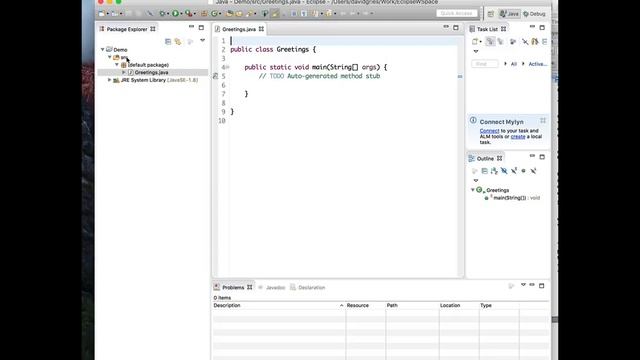Toggle Hide Non-Public Members in Outline

524,171
